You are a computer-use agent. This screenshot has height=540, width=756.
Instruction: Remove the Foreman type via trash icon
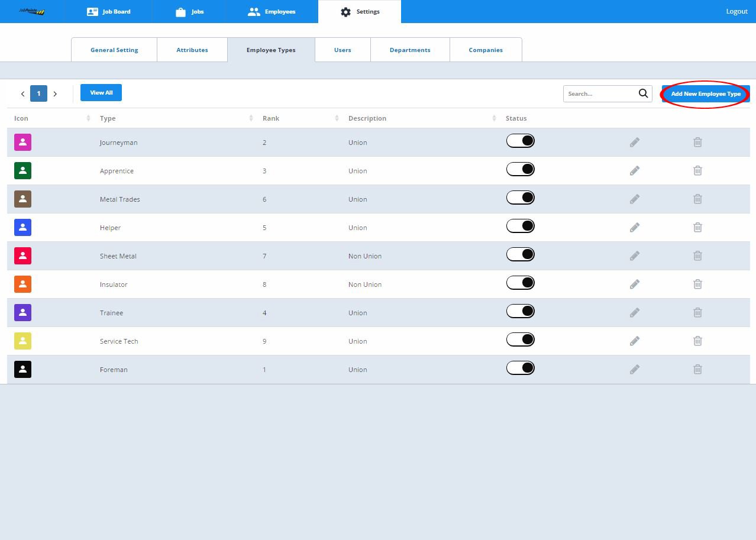tap(697, 370)
